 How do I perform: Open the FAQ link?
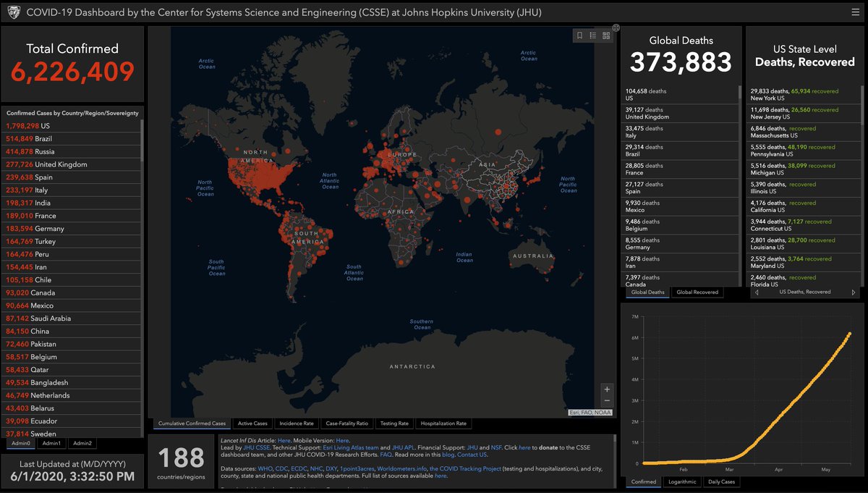386,456
